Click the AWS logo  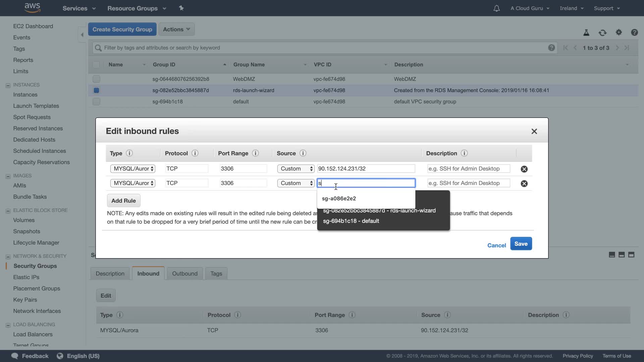(33, 7)
